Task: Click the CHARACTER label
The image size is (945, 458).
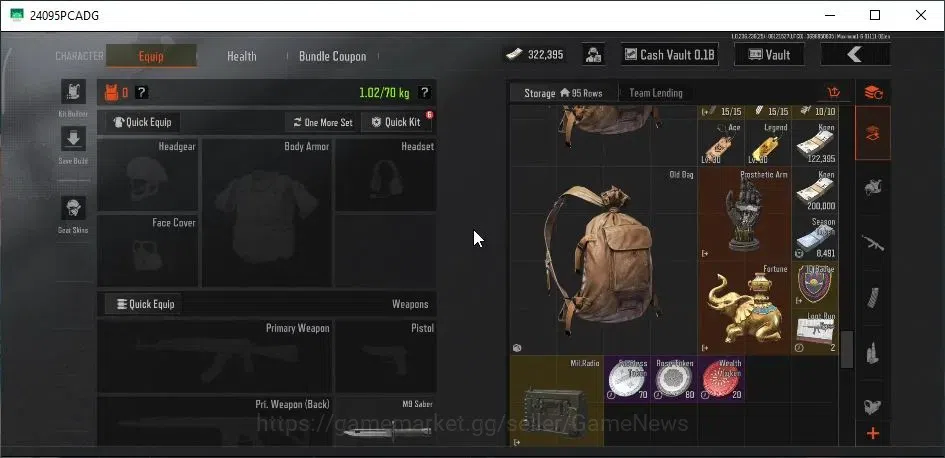Action: click(80, 56)
